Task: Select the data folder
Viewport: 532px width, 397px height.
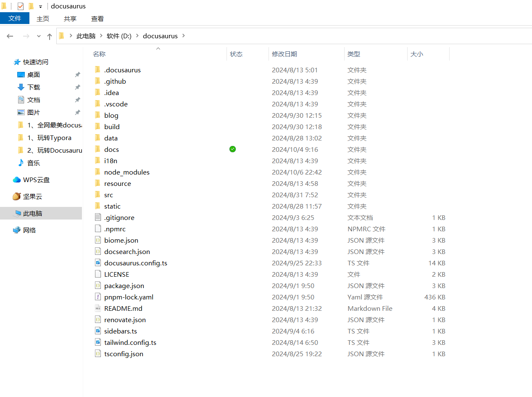Action: [111, 138]
